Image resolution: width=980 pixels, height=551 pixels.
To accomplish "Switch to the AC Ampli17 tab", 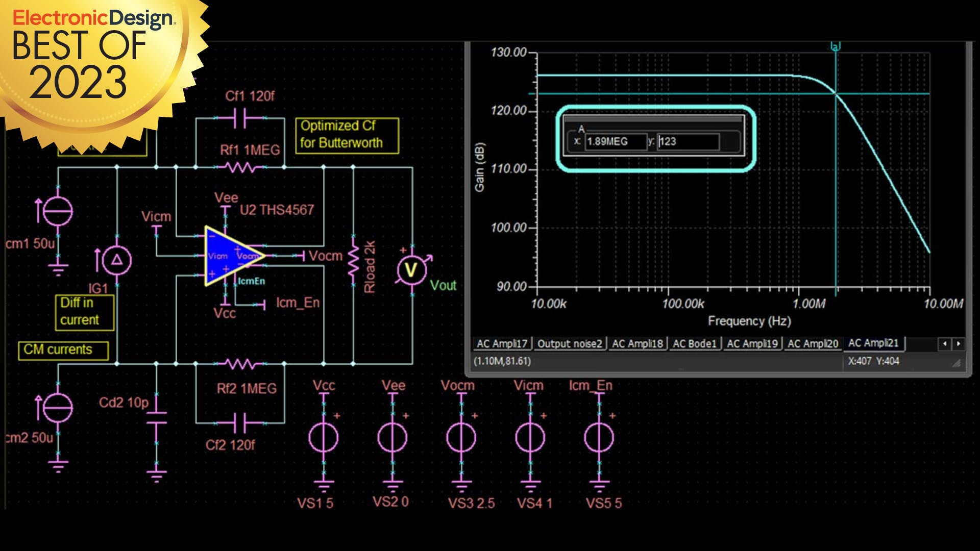I will coord(502,344).
